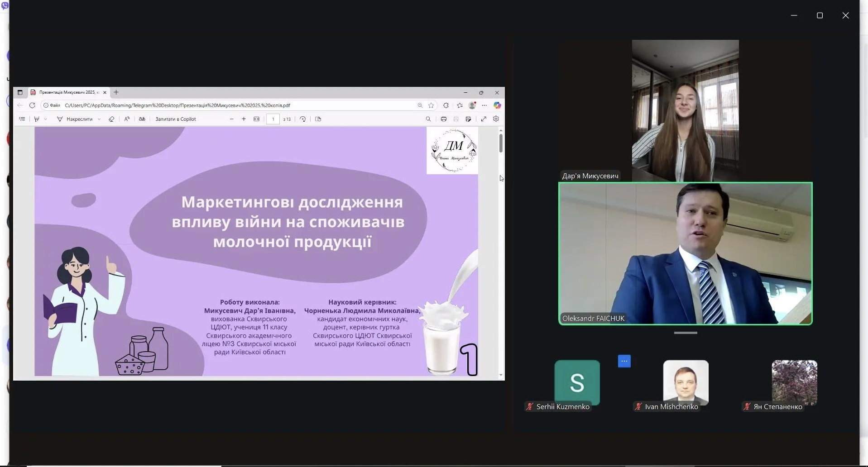Switch PDF page view layout

(318, 119)
